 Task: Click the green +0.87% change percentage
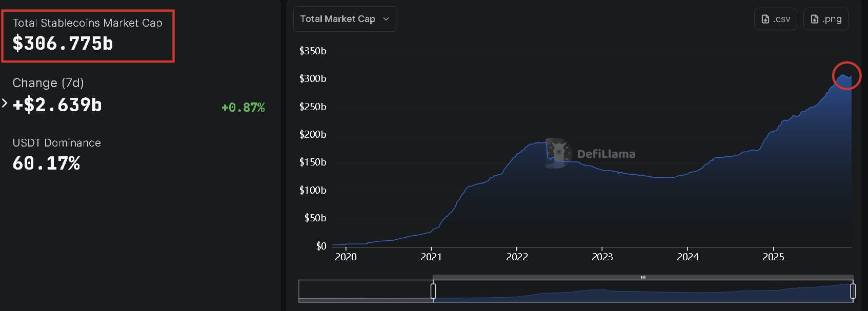point(243,108)
